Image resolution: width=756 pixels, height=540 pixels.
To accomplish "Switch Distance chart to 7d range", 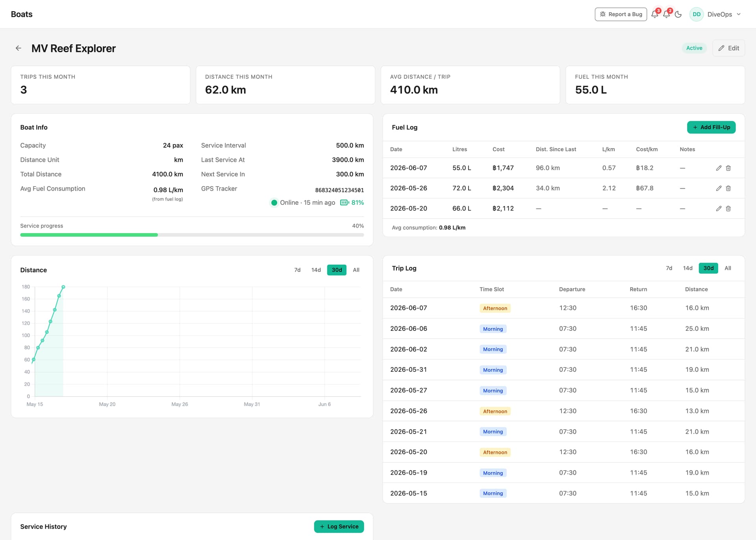I will (x=297, y=270).
